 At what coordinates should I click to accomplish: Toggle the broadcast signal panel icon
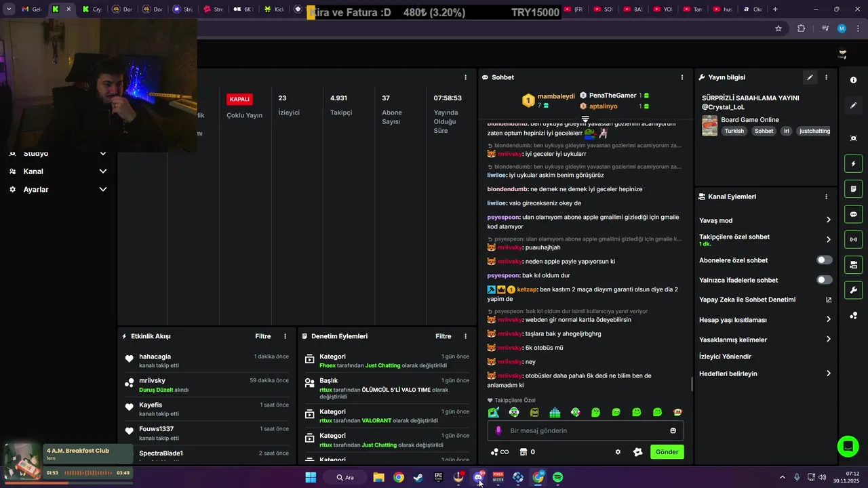pyautogui.click(x=853, y=239)
